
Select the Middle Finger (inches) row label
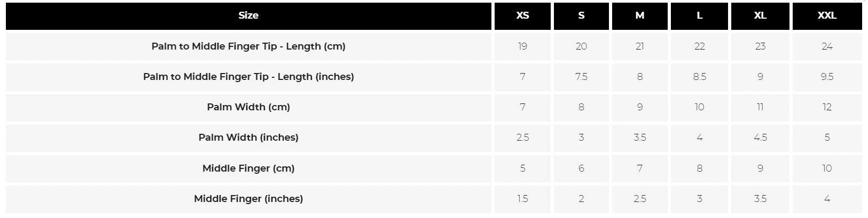click(x=248, y=199)
